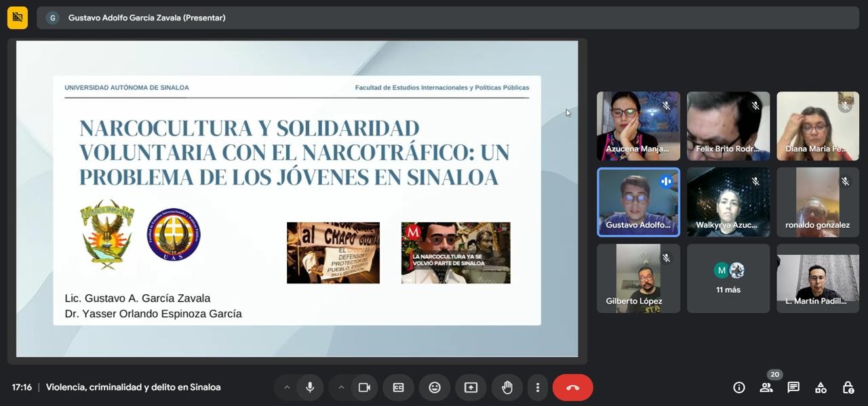This screenshot has width=868, height=406.
Task: Leave call with red hang-up button
Action: pos(572,388)
